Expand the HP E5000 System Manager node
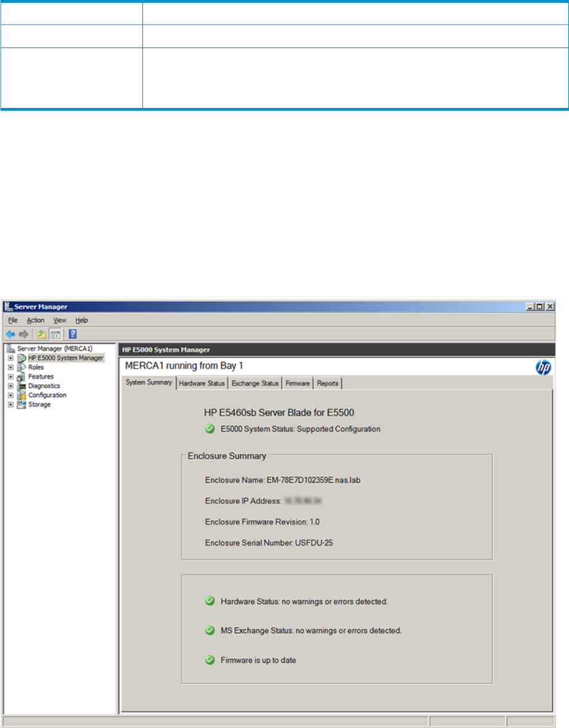569x728 pixels. click(x=10, y=358)
